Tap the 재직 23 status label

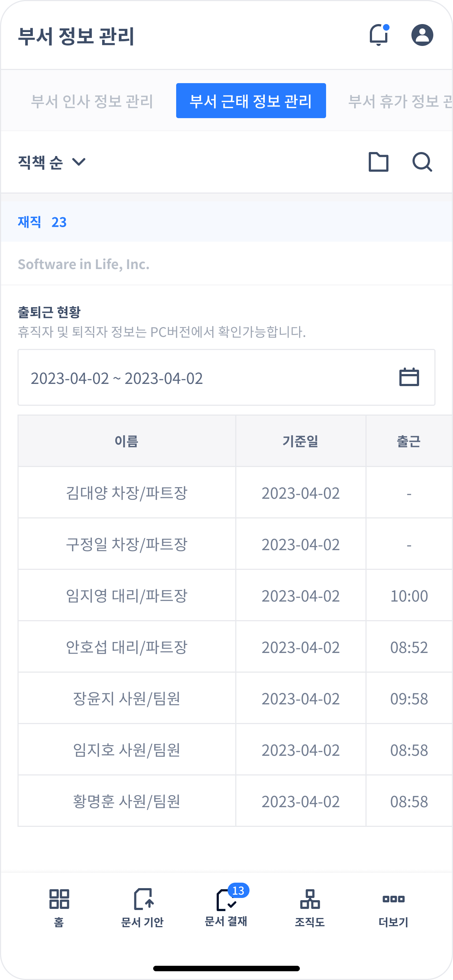42,222
